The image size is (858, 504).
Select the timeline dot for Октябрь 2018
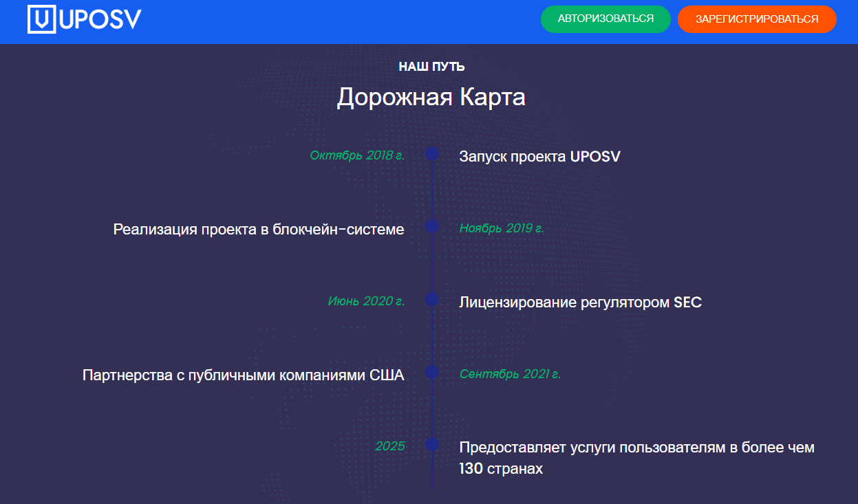[x=432, y=154]
